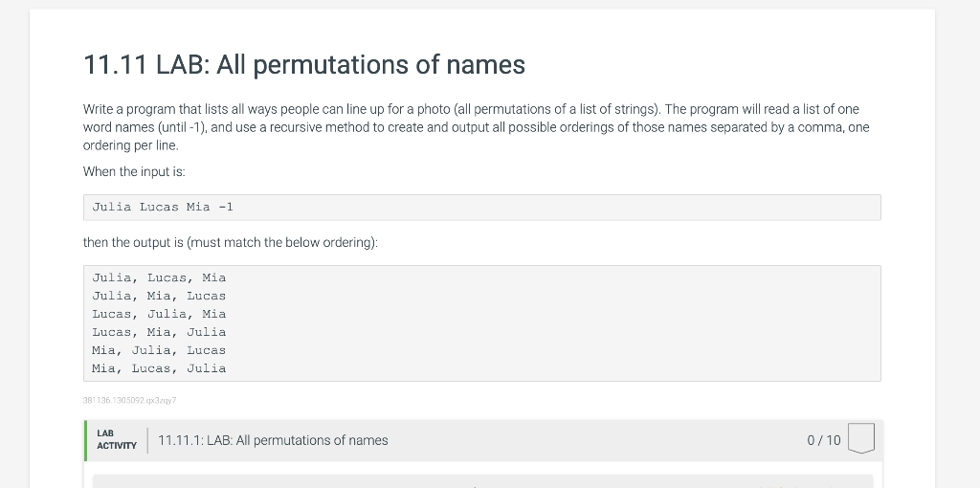Click the 0 / 10 score indicator

coord(824,440)
